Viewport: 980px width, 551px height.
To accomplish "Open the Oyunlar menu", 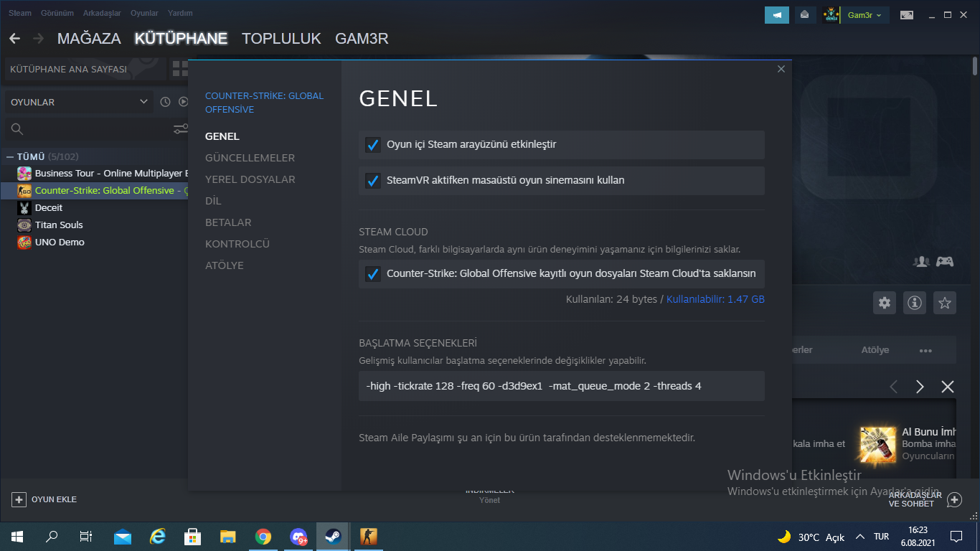I will [144, 13].
